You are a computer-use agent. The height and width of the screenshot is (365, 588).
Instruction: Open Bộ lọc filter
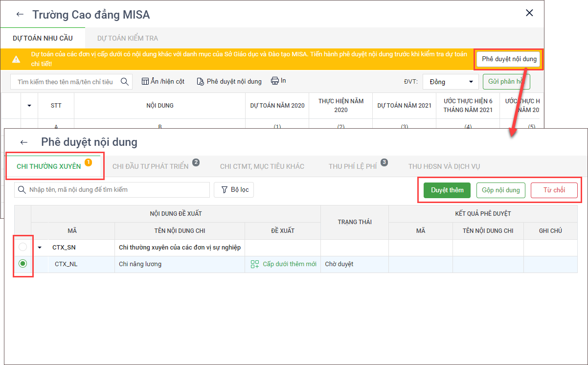(233, 189)
